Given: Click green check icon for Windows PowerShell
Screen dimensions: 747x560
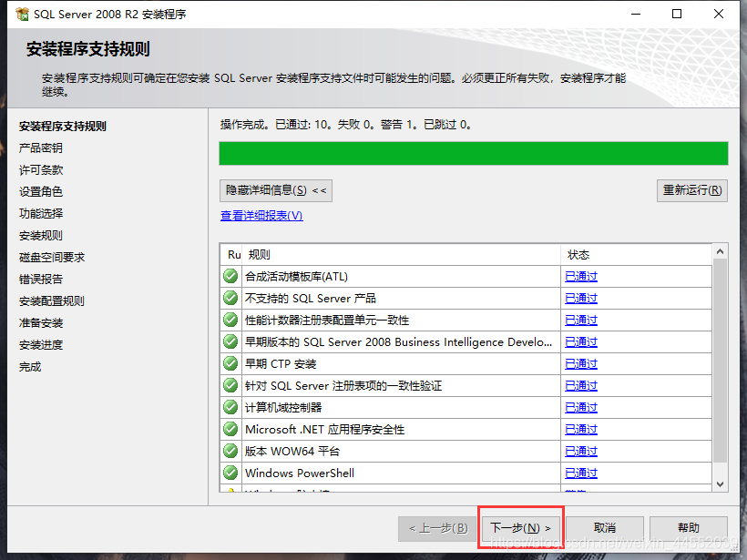Looking at the screenshot, I should 230,473.
